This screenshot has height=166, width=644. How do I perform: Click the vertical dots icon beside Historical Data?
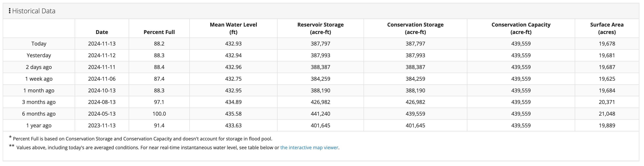coord(10,11)
